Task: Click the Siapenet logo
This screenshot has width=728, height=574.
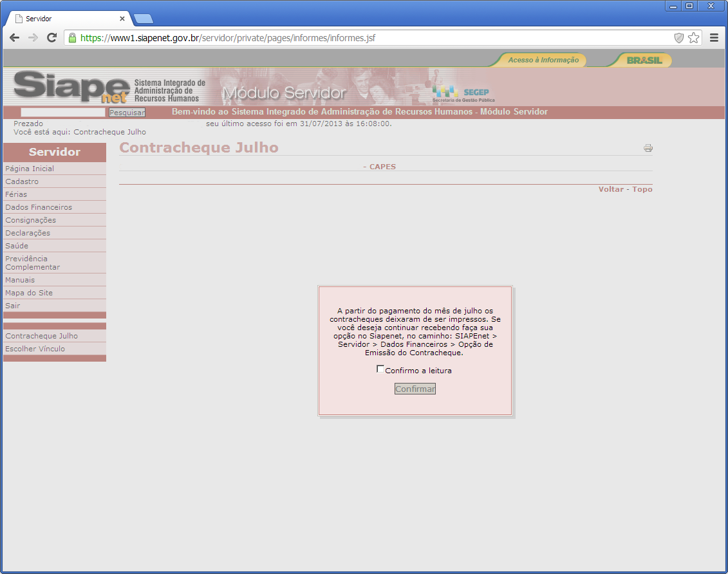Action: click(x=71, y=87)
